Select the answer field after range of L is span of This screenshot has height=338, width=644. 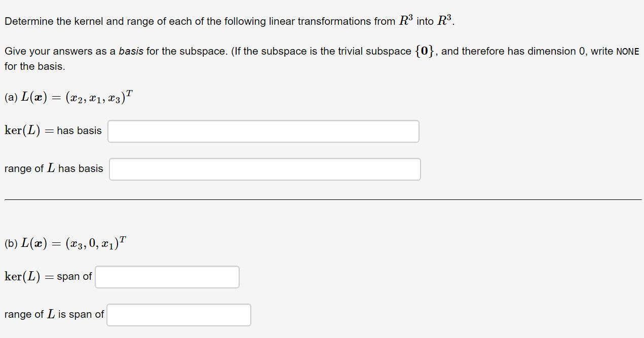178,315
